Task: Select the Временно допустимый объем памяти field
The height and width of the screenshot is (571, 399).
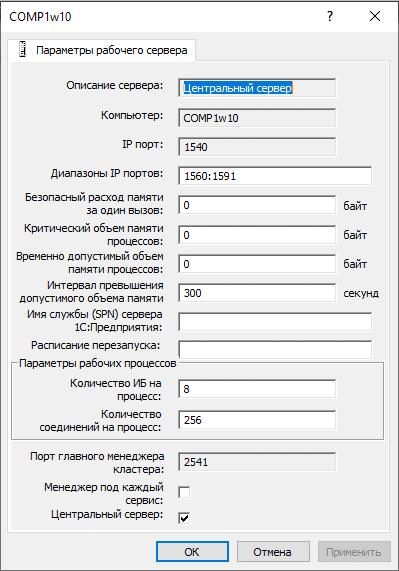Action: click(257, 264)
